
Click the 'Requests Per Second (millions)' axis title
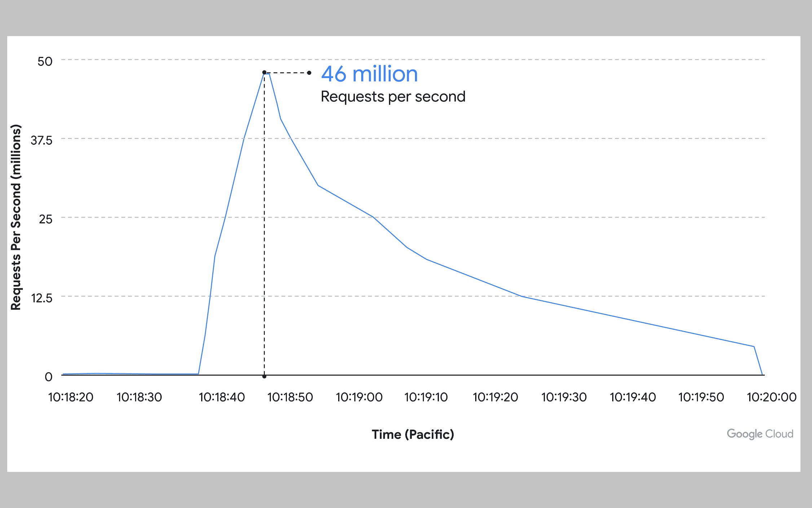[x=16, y=217]
